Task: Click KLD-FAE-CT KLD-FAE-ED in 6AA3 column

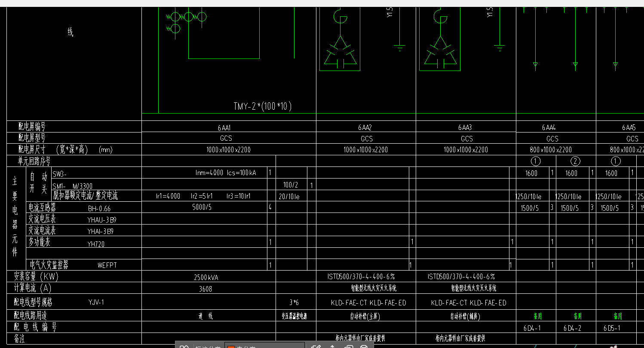Action: click(469, 303)
